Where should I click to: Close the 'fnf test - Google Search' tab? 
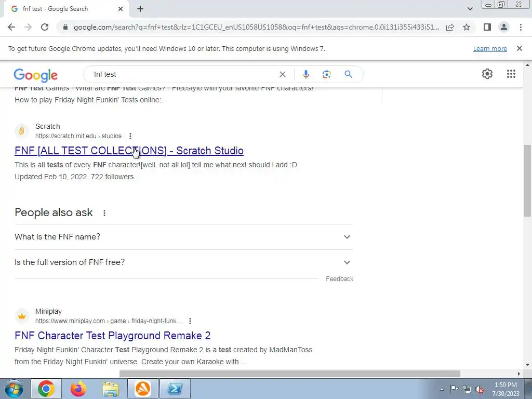121,9
